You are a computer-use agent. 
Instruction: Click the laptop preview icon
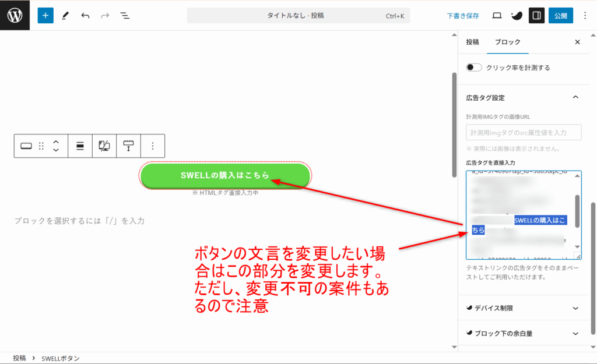tap(497, 16)
